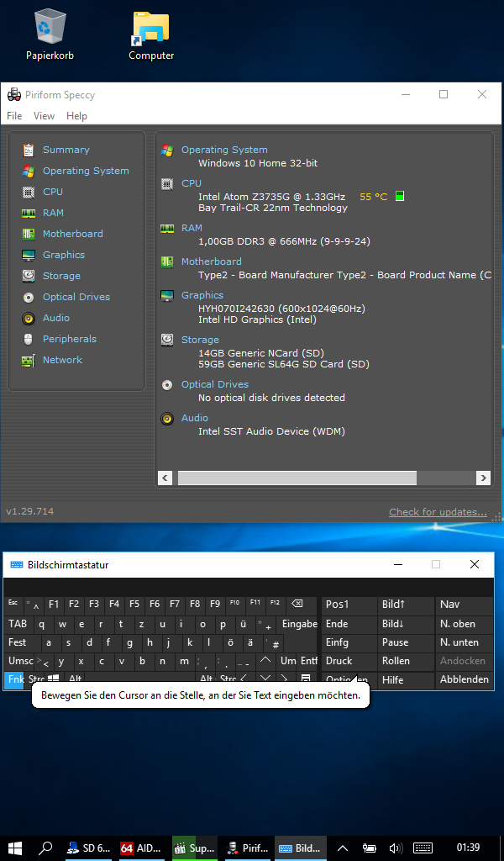The height and width of the screenshot is (861, 504).
Task: Click the Eingabe enter key
Action: click(299, 624)
